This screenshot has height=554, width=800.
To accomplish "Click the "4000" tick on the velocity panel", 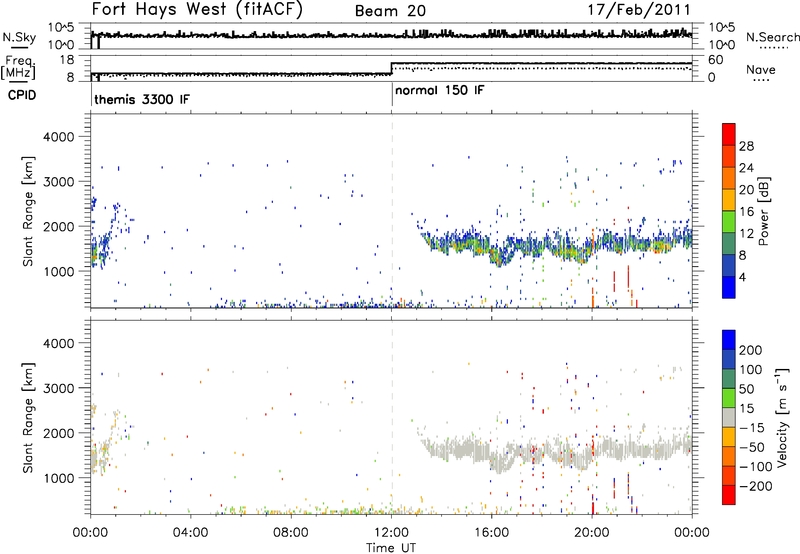I will (x=58, y=343).
